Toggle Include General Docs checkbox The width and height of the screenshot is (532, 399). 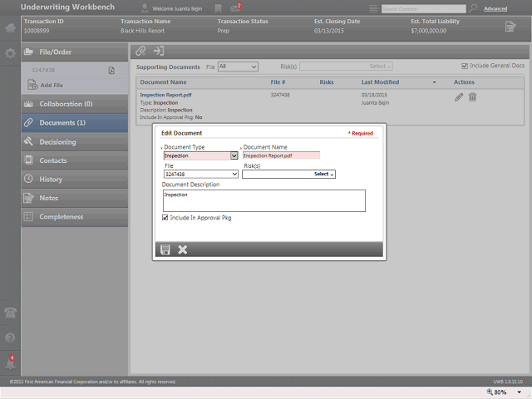(x=465, y=66)
